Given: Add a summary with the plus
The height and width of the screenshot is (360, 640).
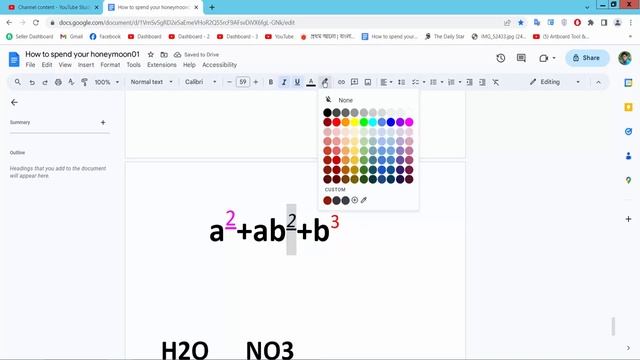Looking at the screenshot, I should 103,122.
